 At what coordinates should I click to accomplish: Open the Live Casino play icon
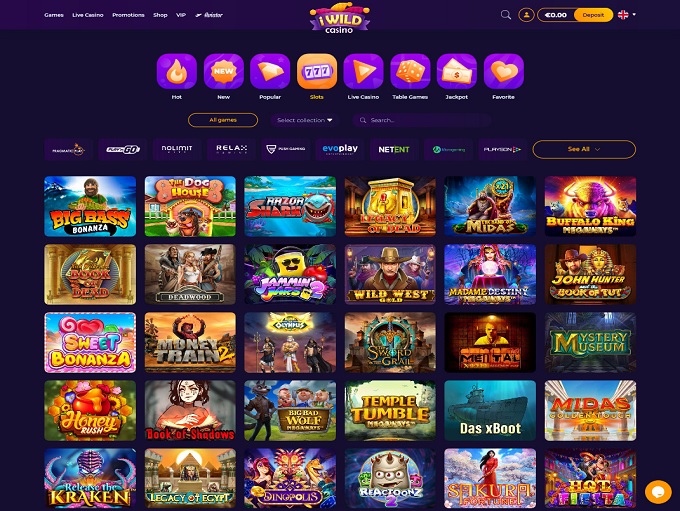[363, 71]
